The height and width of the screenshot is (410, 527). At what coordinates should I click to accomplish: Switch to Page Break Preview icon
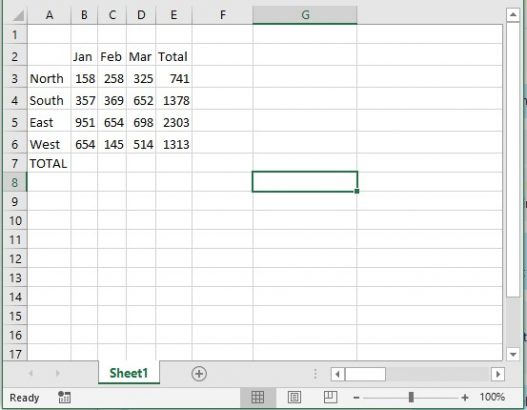click(x=330, y=397)
